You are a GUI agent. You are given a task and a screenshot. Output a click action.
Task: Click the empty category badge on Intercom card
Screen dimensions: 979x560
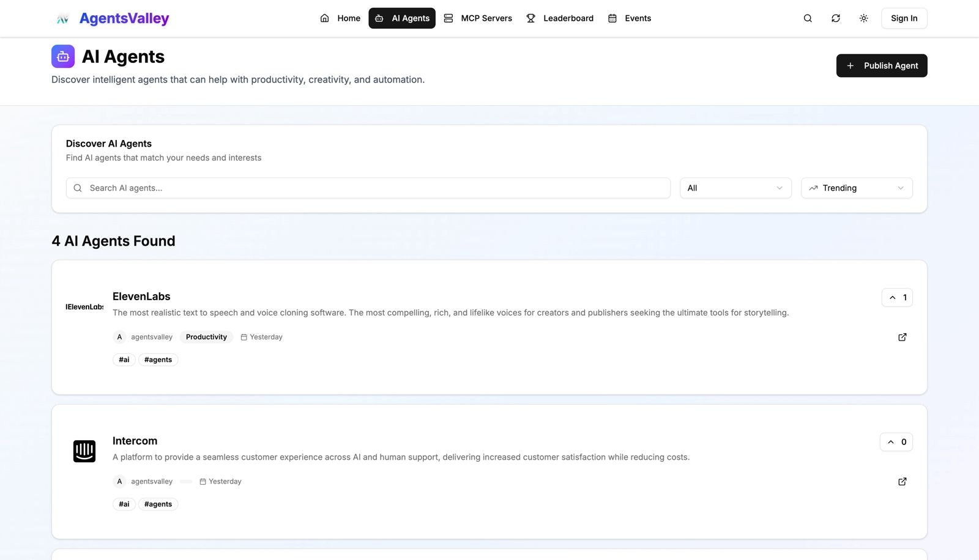(x=186, y=481)
